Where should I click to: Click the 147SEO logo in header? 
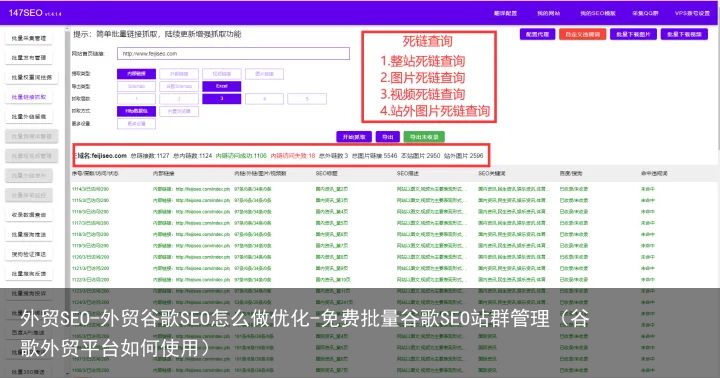pyautogui.click(x=35, y=13)
